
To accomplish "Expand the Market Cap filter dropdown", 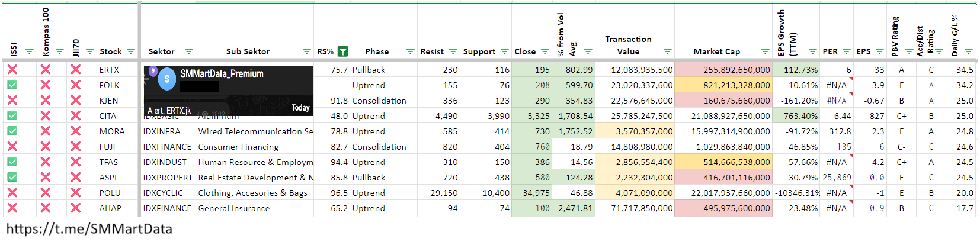I will 766,52.
